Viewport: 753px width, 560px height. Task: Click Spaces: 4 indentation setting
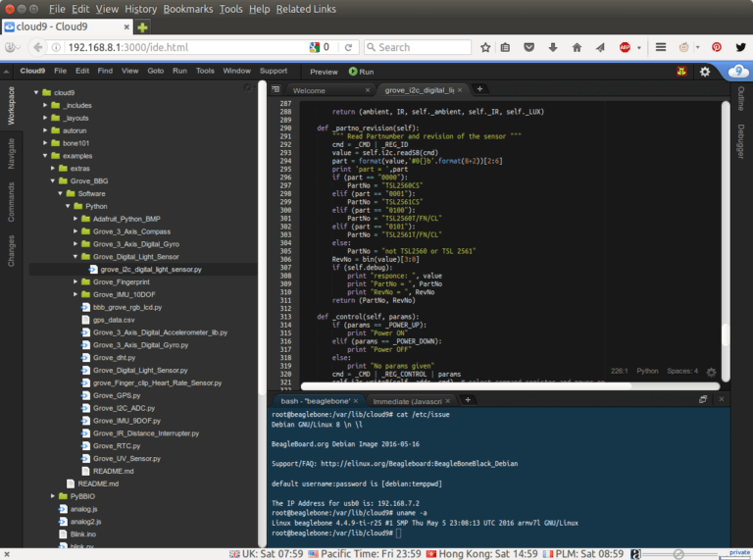click(x=682, y=371)
